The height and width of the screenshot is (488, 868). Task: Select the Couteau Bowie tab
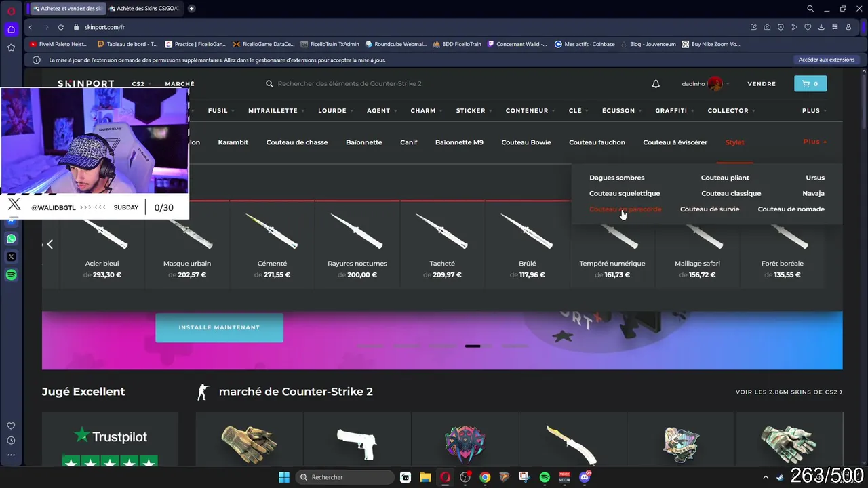(x=526, y=142)
